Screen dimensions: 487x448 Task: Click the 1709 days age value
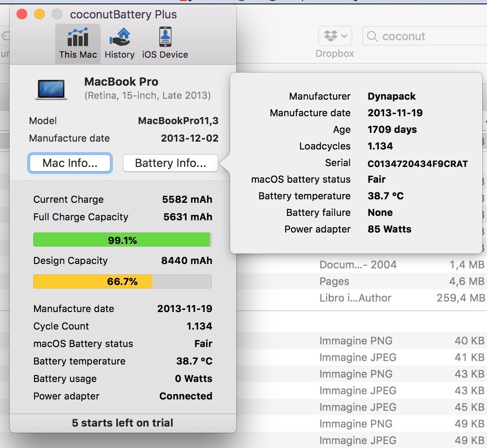pyautogui.click(x=392, y=129)
